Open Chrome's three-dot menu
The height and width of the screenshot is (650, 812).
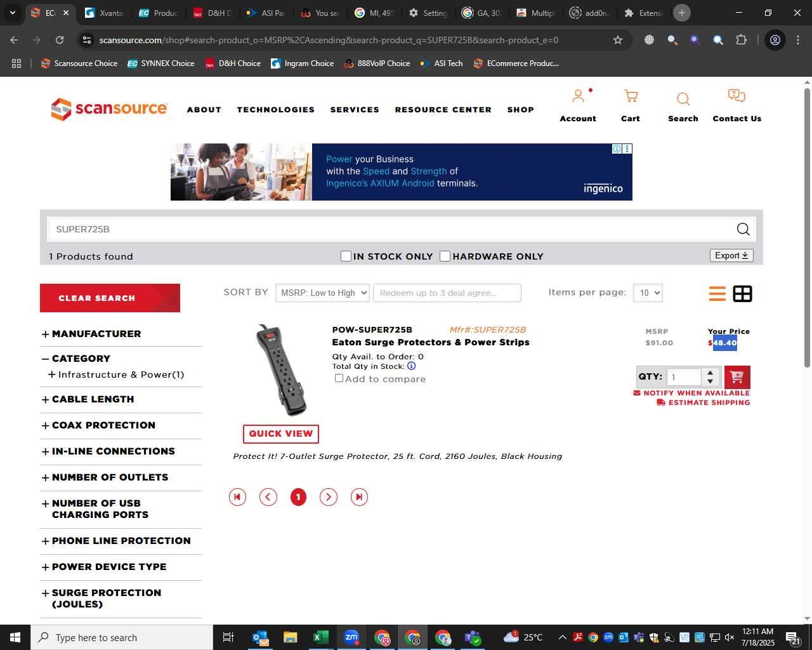coord(798,40)
